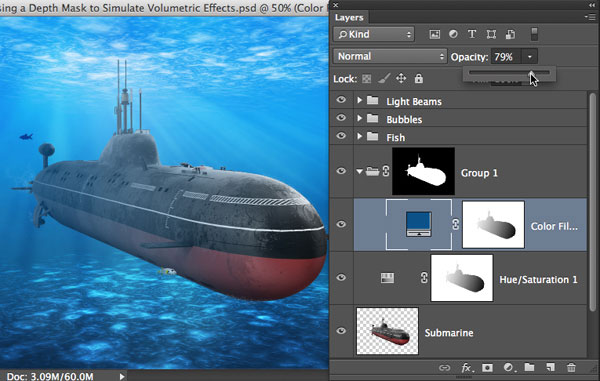Lock transparent pixels icon

366,79
